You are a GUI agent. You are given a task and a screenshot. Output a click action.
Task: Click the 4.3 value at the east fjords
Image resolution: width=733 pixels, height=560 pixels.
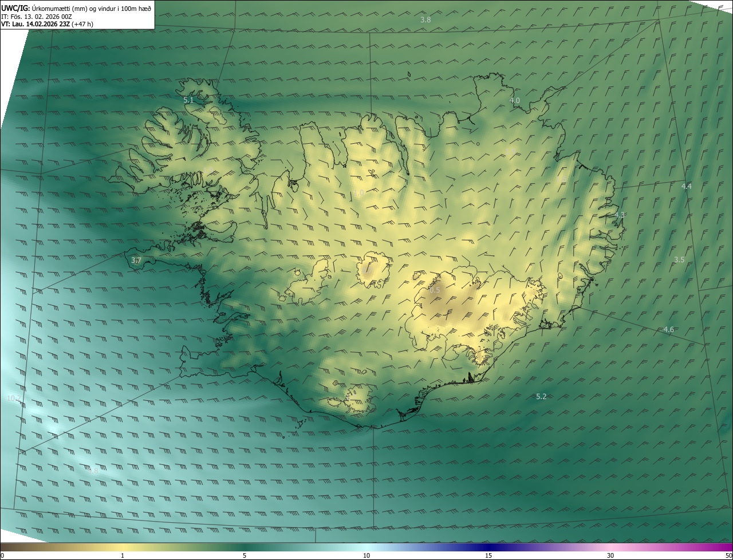click(x=620, y=215)
